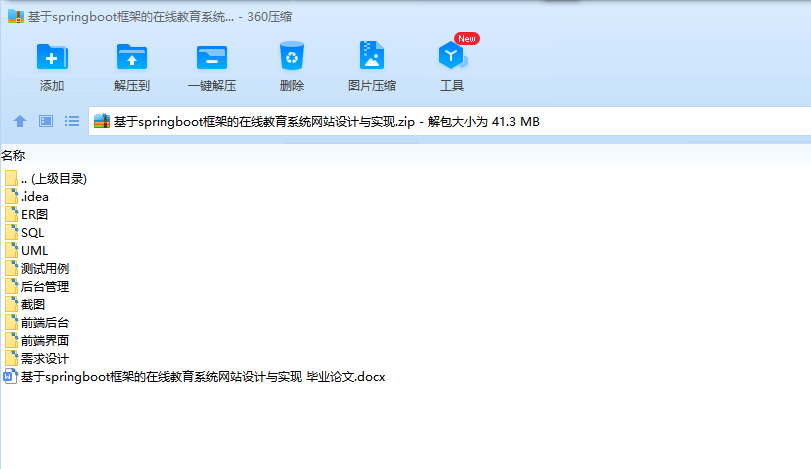Click the folder icon beside 前端后台

[x=11, y=322]
